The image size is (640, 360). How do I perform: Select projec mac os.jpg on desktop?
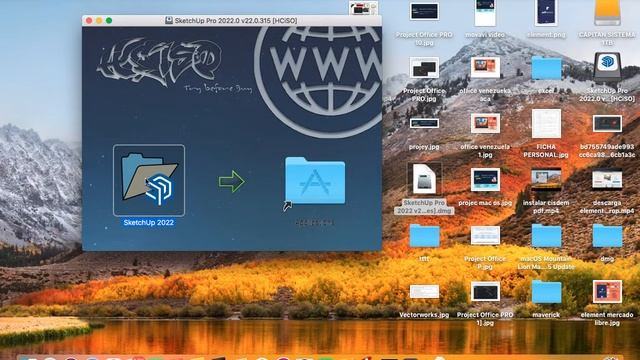tap(485, 180)
